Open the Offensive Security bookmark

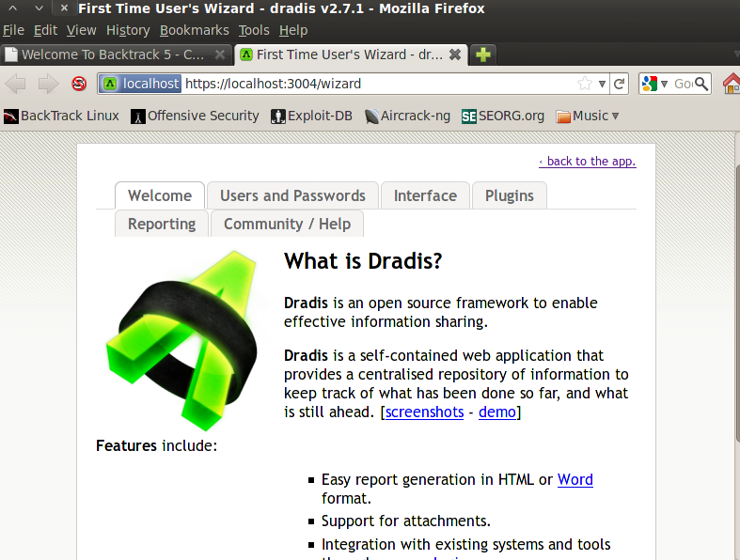[195, 117]
